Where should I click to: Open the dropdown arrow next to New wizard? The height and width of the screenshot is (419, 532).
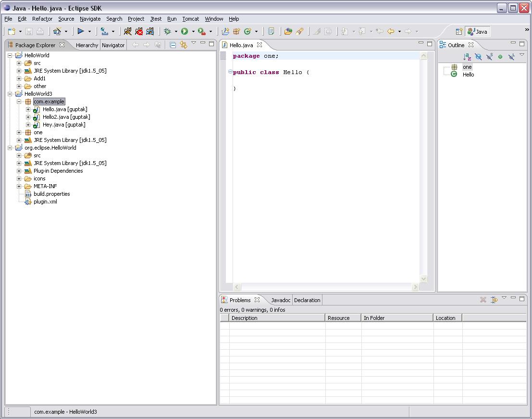click(20, 32)
